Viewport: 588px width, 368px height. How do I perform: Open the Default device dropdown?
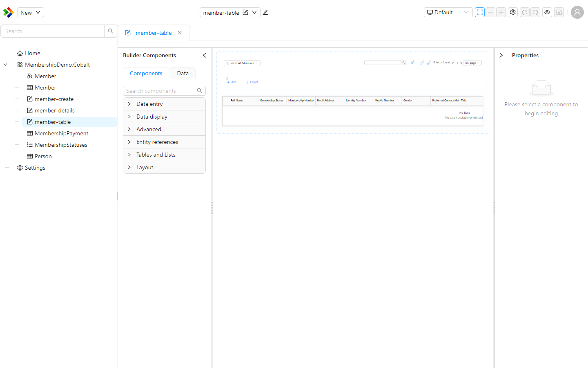tap(448, 12)
